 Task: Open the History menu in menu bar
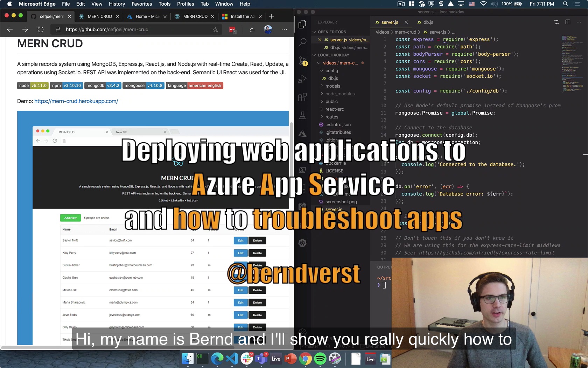117,4
